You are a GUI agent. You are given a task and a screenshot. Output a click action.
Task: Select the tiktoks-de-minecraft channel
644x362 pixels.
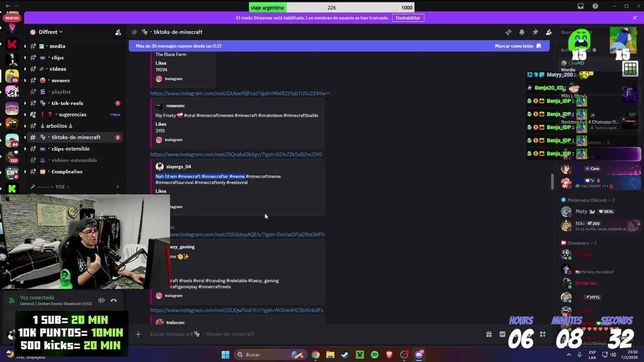click(x=75, y=137)
